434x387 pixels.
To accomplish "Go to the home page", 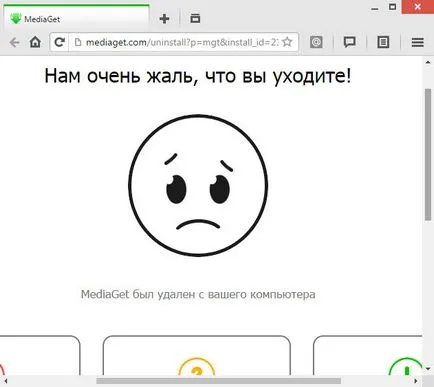I will pos(35,42).
